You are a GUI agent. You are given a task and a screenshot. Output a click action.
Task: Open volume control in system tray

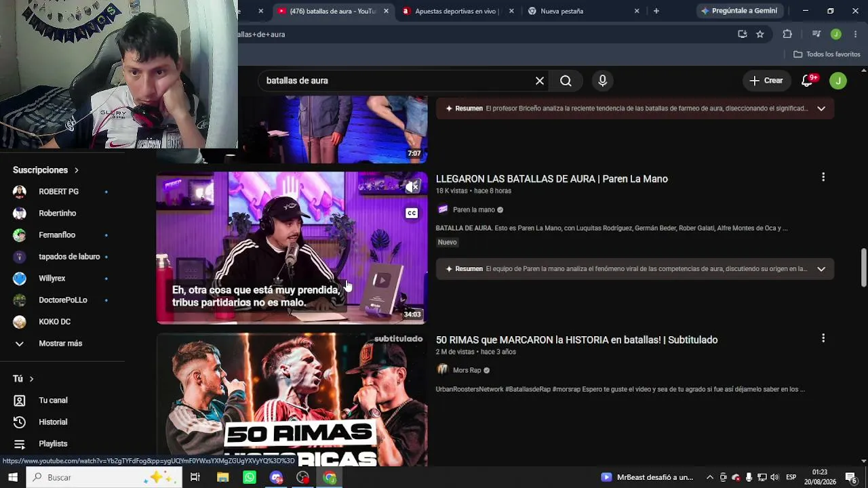[774, 477]
